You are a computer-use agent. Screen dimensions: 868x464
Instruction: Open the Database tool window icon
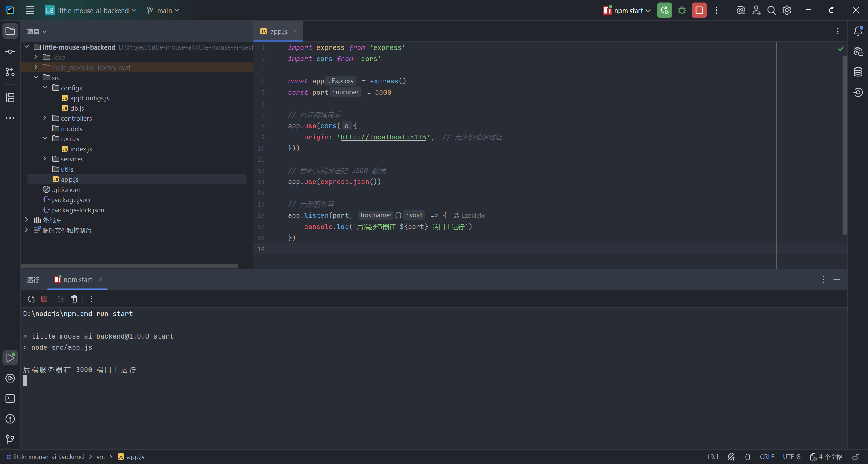pyautogui.click(x=858, y=72)
